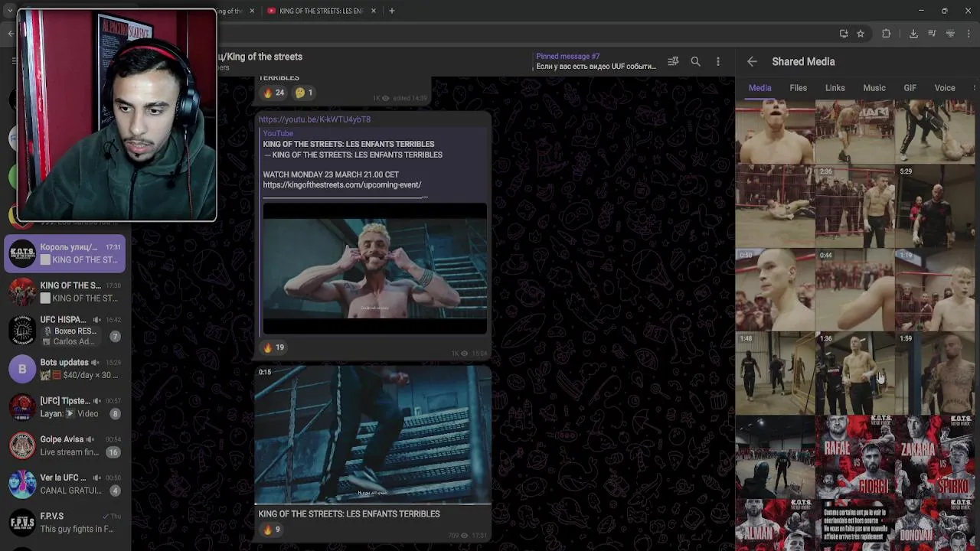This screenshot has height=551, width=980.
Task: Select the Files tab in Shared Media
Action: (798, 88)
